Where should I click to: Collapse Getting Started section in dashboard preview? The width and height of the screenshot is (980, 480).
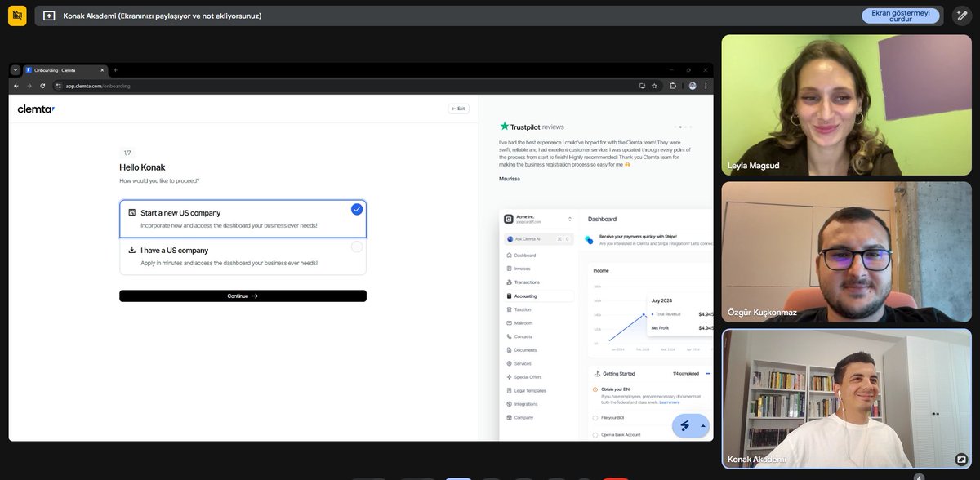point(707,373)
